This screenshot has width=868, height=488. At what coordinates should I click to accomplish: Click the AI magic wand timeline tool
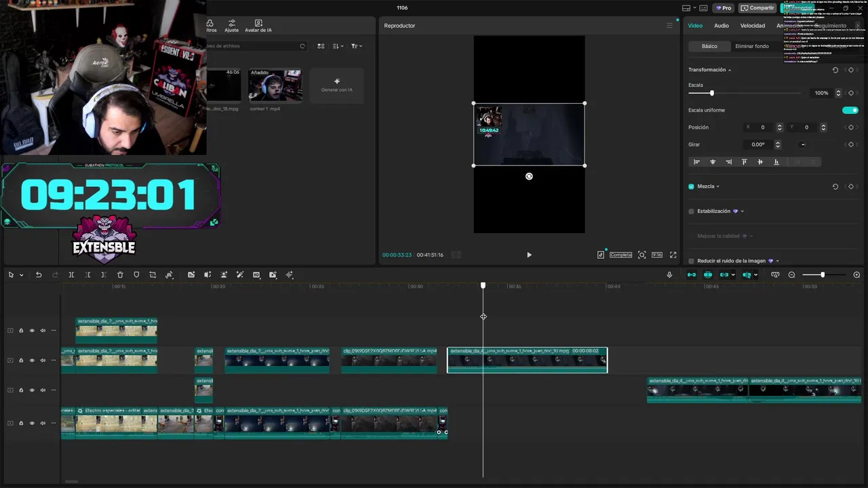(x=240, y=274)
